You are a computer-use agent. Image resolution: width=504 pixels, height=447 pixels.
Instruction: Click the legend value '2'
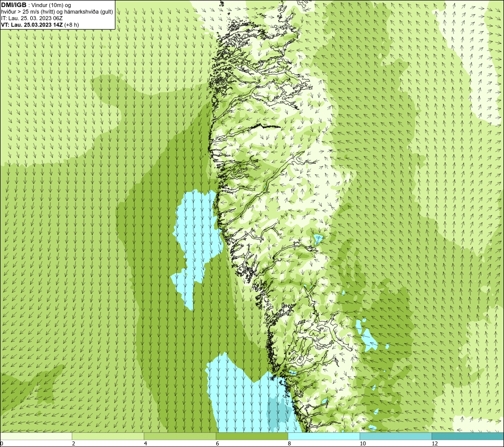coord(74,444)
